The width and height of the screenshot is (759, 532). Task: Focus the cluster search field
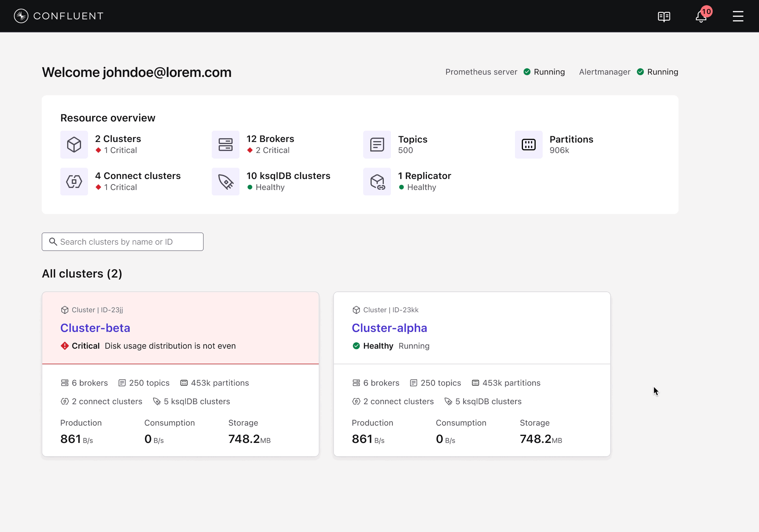pyautogui.click(x=123, y=242)
